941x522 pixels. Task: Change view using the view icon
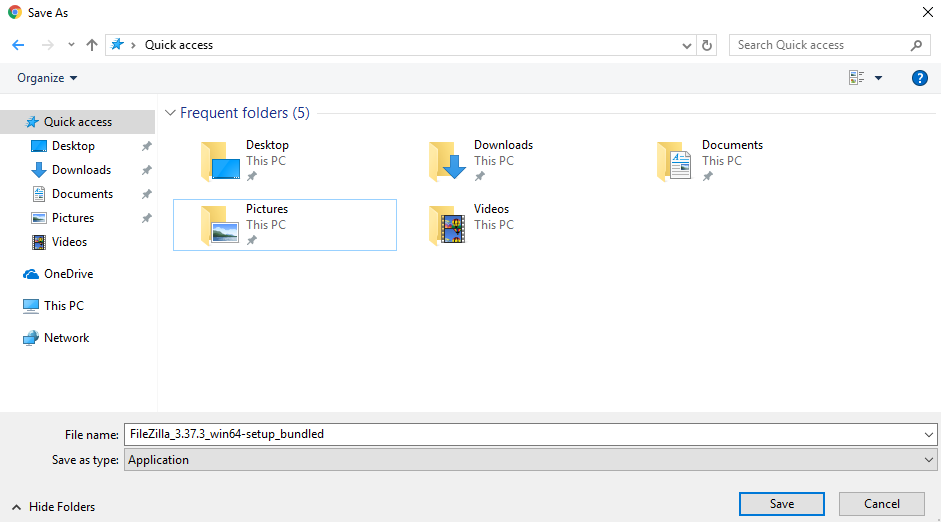point(856,77)
